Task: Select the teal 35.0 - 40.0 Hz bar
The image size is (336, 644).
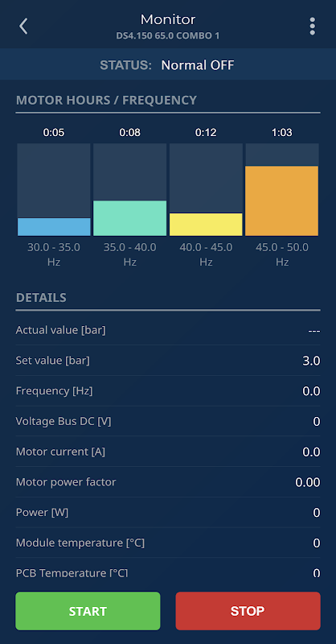Action: coord(129,218)
